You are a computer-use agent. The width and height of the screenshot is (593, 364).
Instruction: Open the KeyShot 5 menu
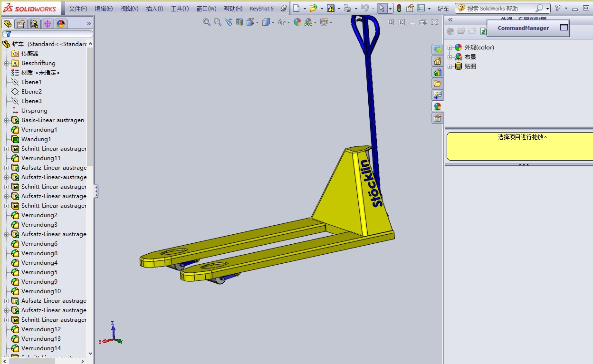click(x=262, y=9)
